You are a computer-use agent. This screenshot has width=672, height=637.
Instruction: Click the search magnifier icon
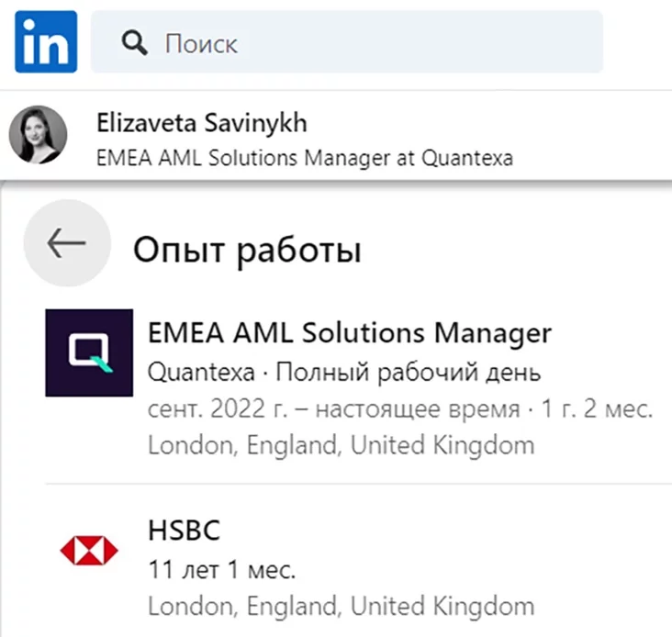coord(135,42)
